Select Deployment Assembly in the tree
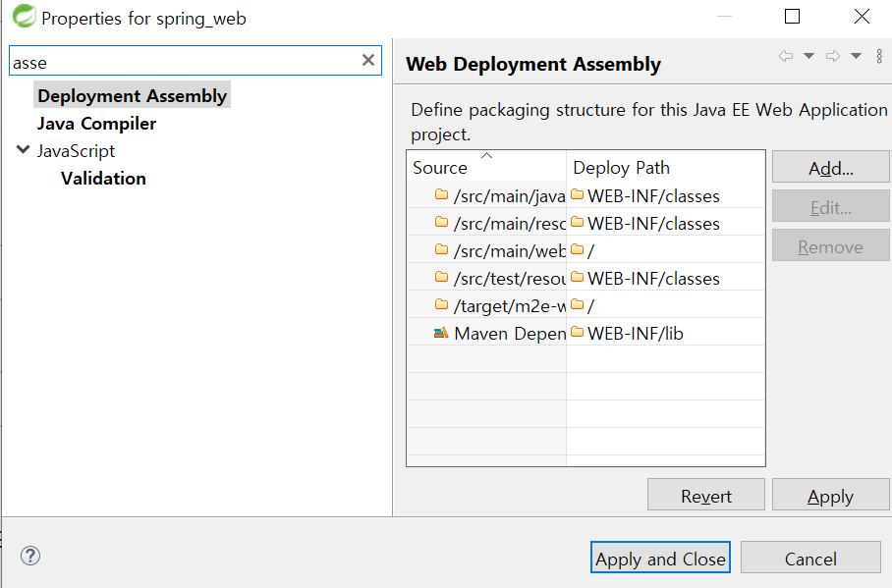892x588 pixels. click(132, 95)
